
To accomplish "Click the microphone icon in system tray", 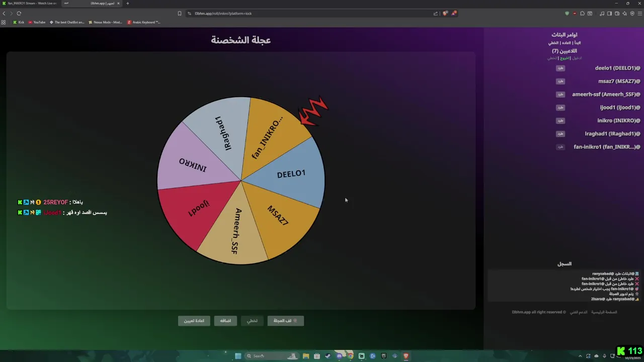I will (604, 356).
